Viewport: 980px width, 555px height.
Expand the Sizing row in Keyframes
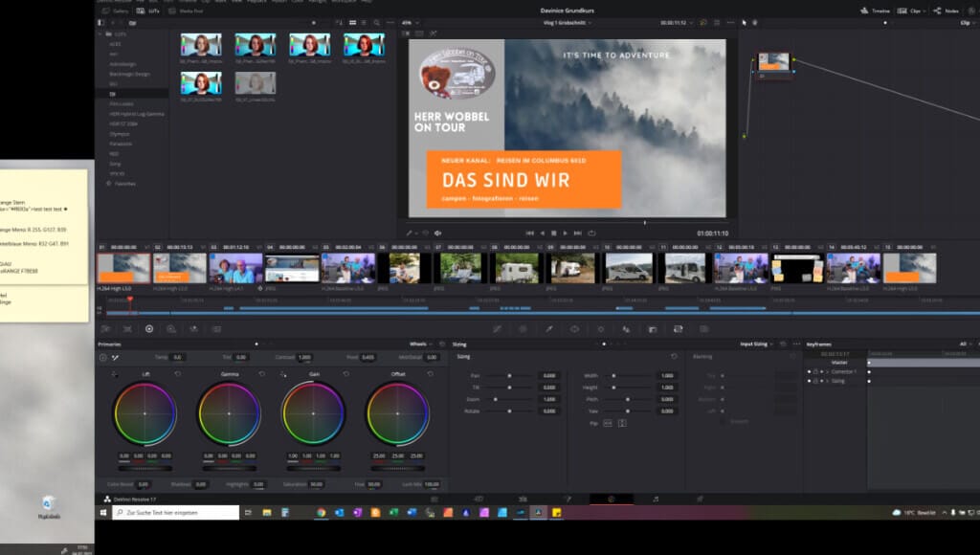[x=828, y=381]
